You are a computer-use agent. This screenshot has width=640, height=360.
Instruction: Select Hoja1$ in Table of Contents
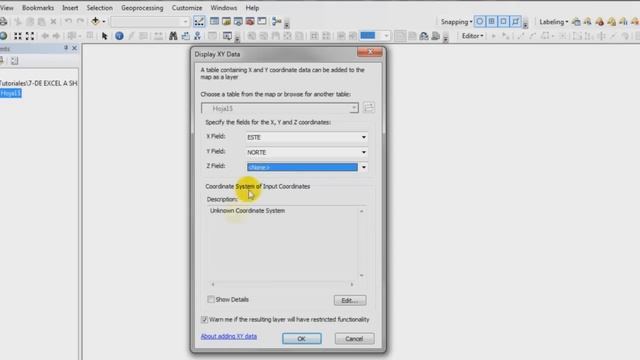point(11,93)
